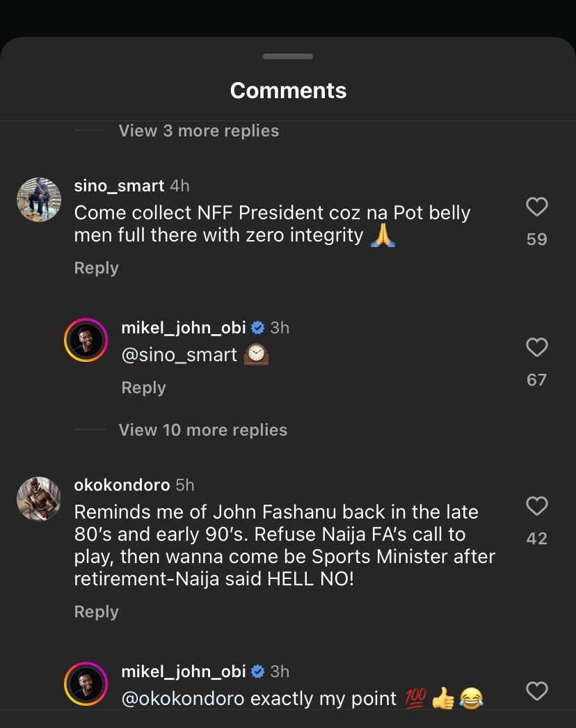View mikel_john_obi's gradient-ringed avatar
This screenshot has height=728, width=576.
point(86,340)
